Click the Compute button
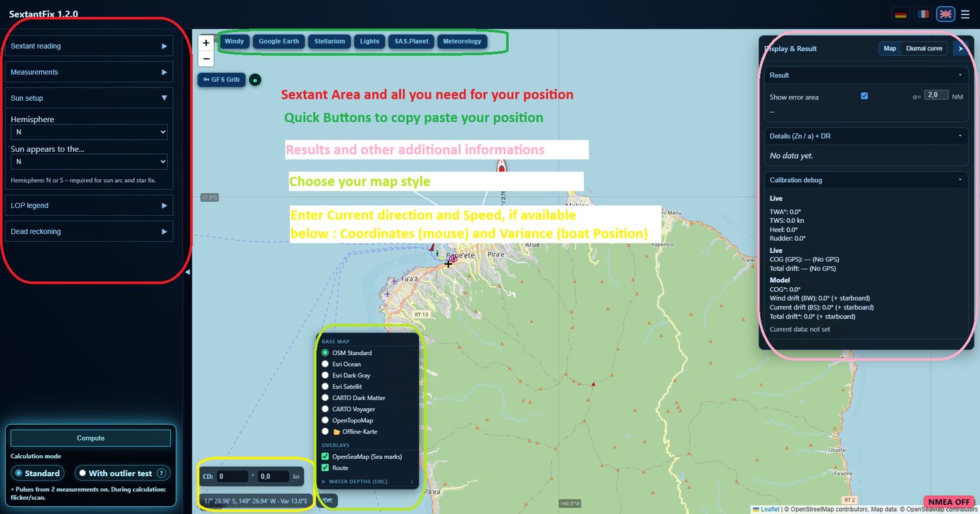 coord(90,438)
